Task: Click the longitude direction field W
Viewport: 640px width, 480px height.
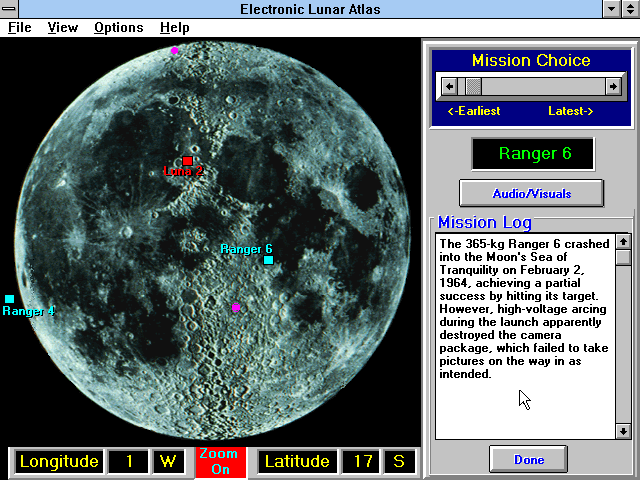Action: pyautogui.click(x=168, y=462)
